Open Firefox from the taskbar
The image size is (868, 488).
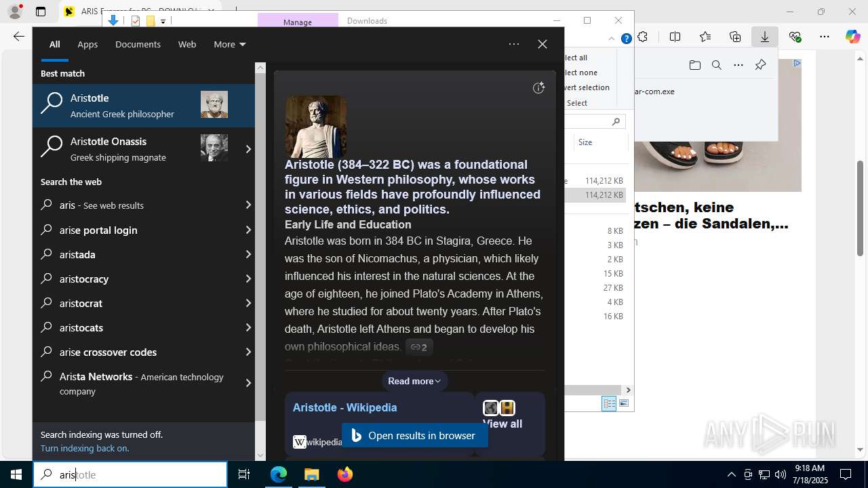345,474
